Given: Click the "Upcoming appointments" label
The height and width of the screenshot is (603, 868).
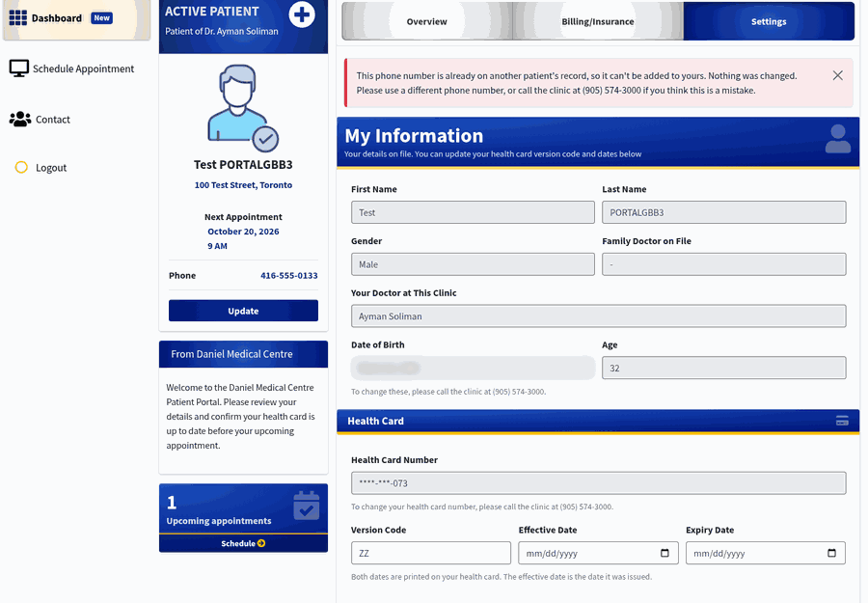Looking at the screenshot, I should (219, 520).
